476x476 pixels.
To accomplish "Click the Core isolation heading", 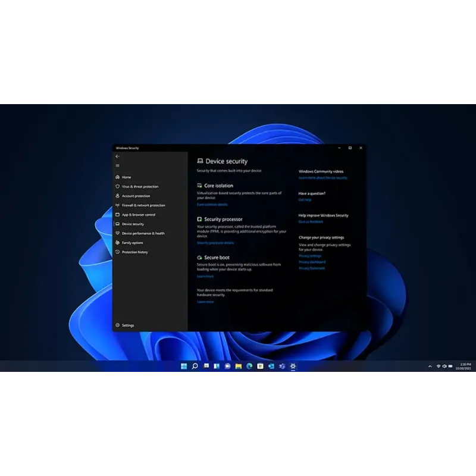I will tap(218, 186).
